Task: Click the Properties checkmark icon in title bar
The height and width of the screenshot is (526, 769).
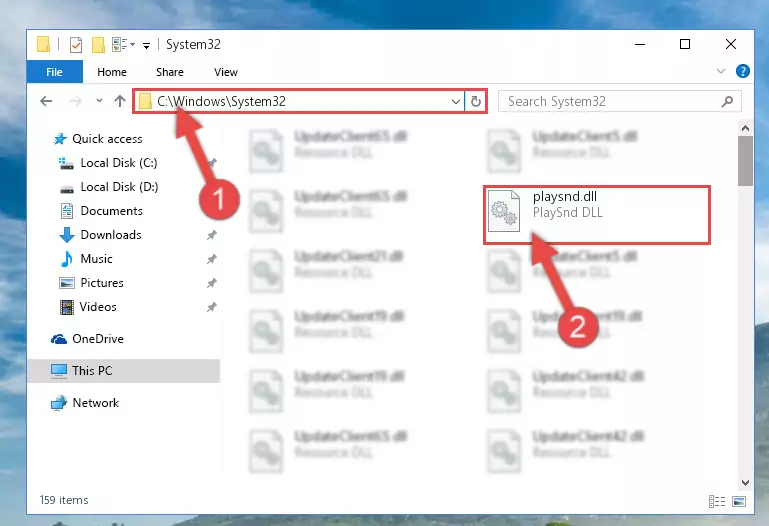Action: [76, 45]
